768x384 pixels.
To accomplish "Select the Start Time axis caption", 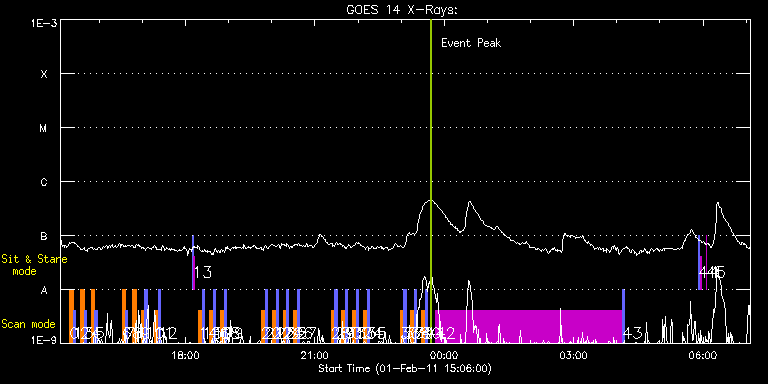I will point(405,368).
